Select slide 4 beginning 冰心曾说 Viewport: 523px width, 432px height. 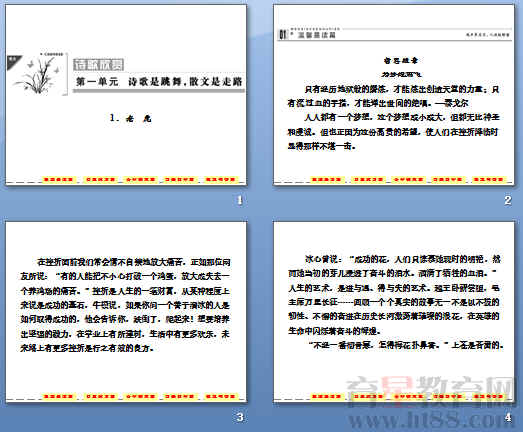(x=394, y=311)
